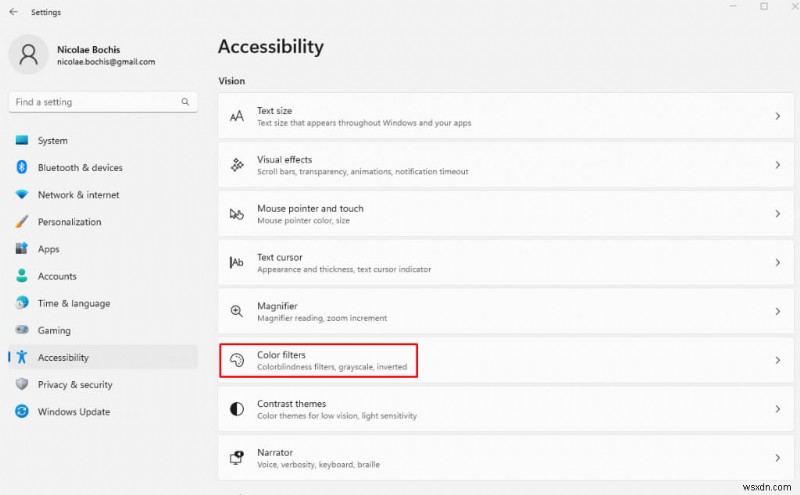Click the search magnifier icon
Viewport: 800px width, 495px height.
tap(185, 102)
